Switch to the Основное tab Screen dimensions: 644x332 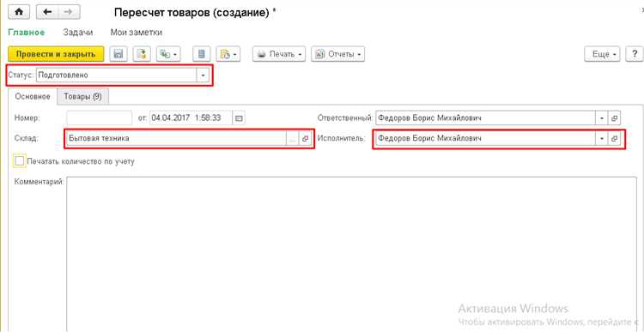[x=33, y=96]
